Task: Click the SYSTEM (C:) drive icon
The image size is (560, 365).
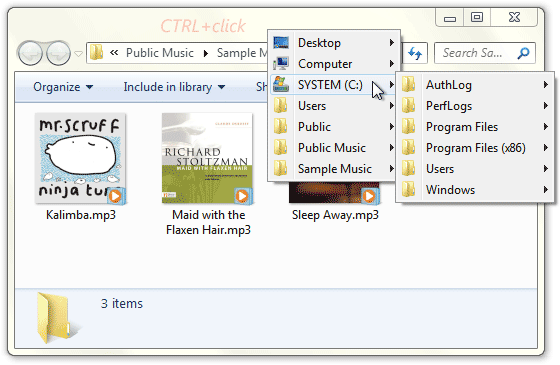Action: click(281, 85)
